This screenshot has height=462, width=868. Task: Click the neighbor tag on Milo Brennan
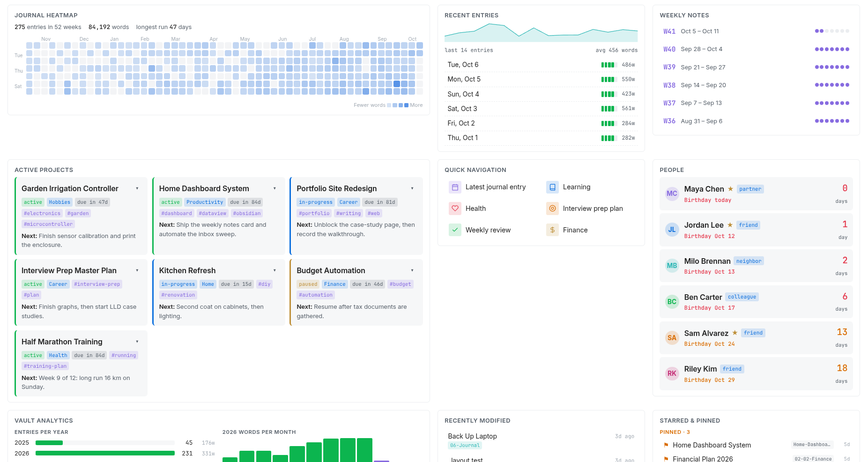pyautogui.click(x=749, y=261)
